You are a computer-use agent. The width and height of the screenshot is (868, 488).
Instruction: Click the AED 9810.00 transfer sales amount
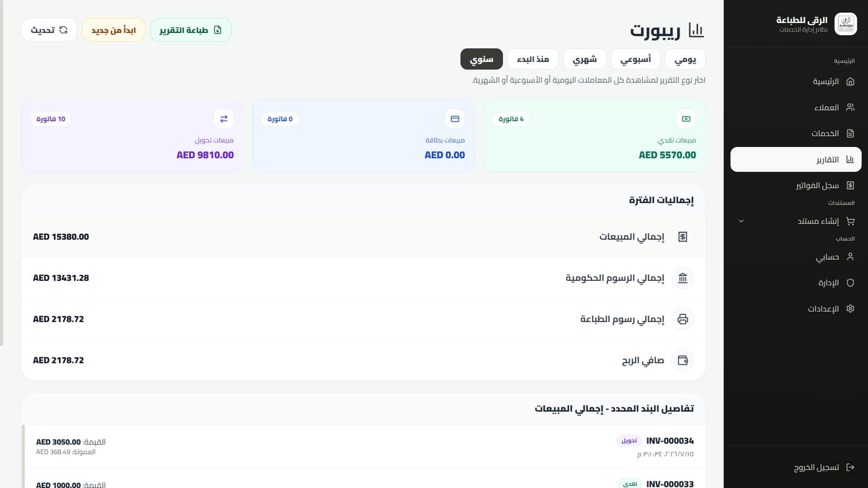click(x=205, y=155)
